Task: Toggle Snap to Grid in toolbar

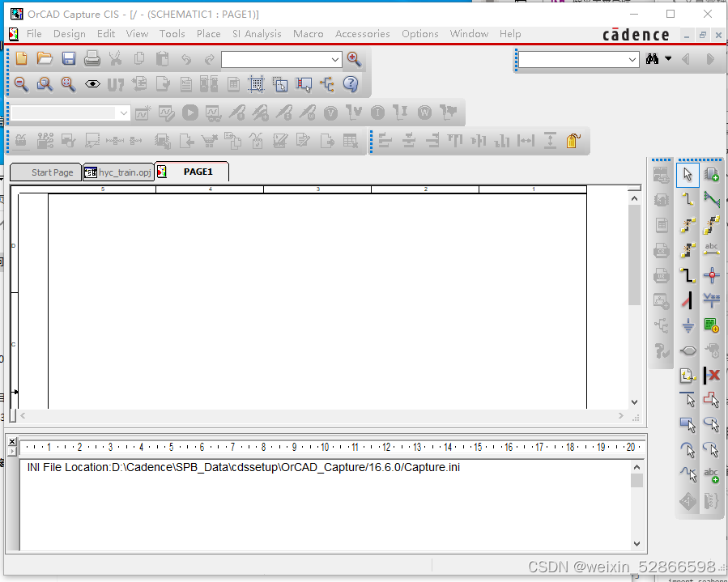Action: (x=256, y=84)
